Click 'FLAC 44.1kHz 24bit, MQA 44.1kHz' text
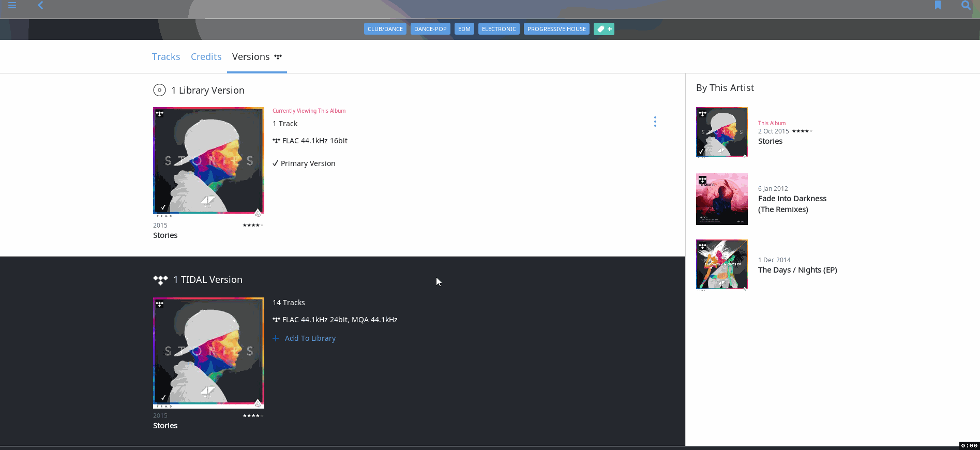 (340, 320)
